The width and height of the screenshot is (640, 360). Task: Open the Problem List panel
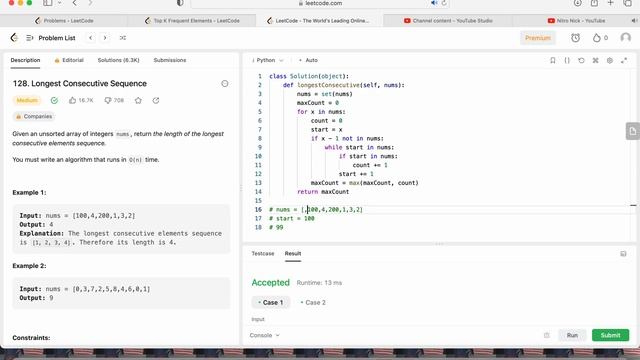[51, 38]
